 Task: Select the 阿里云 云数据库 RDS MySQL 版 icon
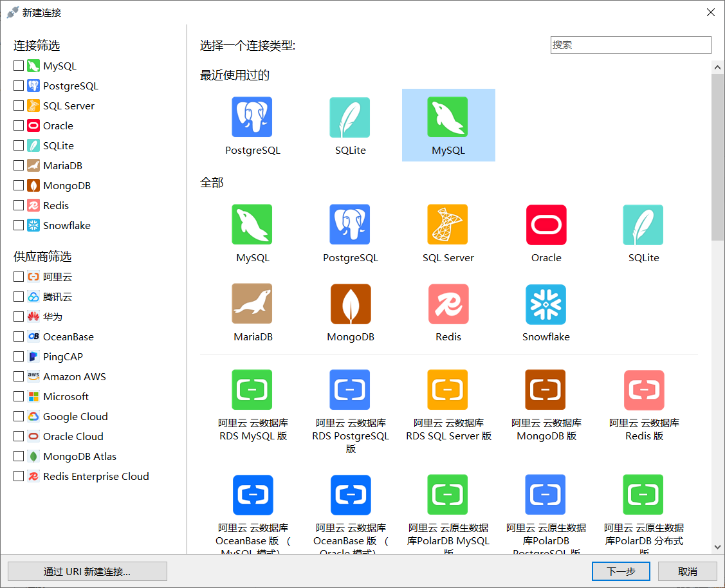(252, 390)
